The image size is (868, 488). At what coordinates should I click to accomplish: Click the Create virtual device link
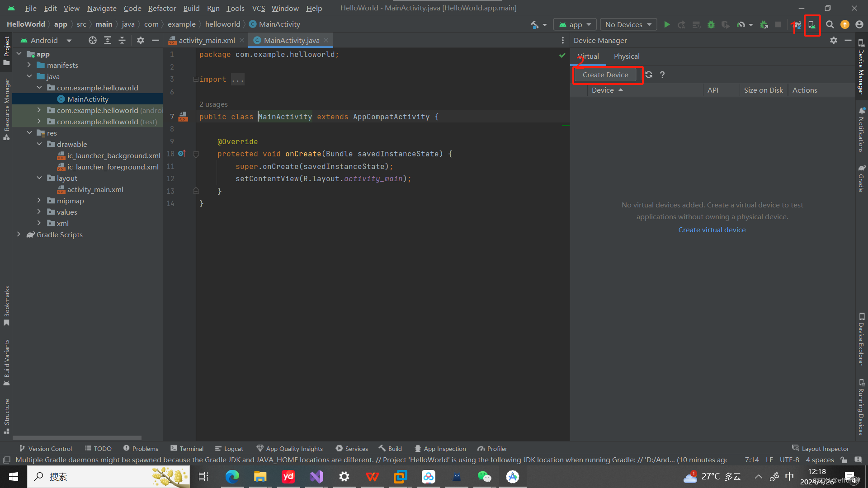pyautogui.click(x=712, y=230)
